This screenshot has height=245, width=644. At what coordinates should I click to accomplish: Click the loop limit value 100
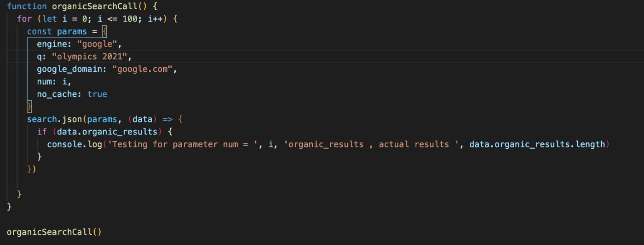130,19
